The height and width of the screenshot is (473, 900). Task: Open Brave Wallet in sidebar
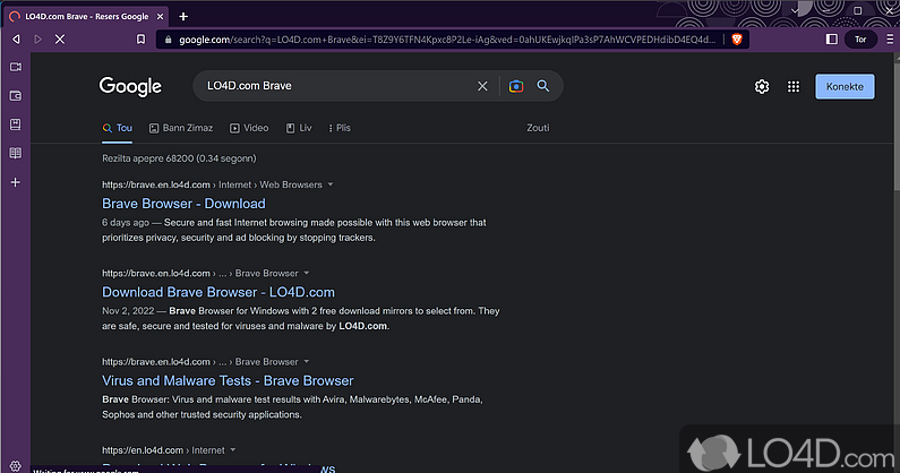point(15,96)
